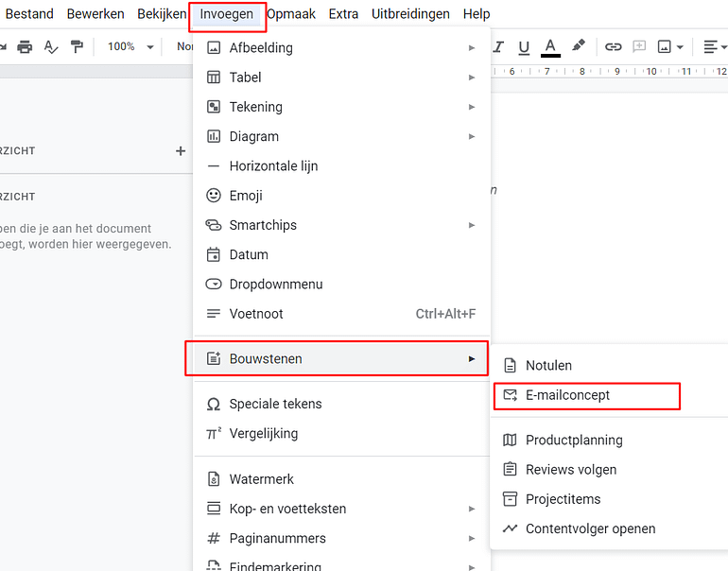Select E-mailconcept from the submenu

tap(587, 395)
